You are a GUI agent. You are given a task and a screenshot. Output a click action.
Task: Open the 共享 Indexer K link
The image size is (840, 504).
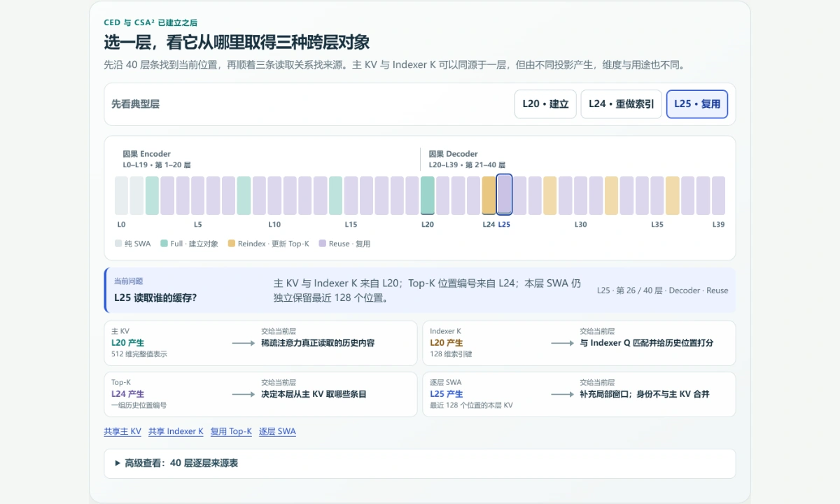(x=176, y=431)
